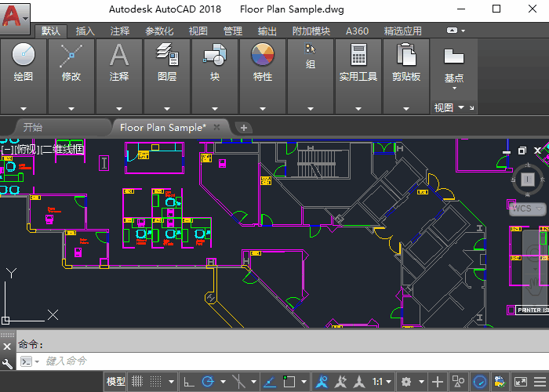Open the AutoCAD application menu button
Image resolution: width=549 pixels, height=392 pixels.
[15, 17]
